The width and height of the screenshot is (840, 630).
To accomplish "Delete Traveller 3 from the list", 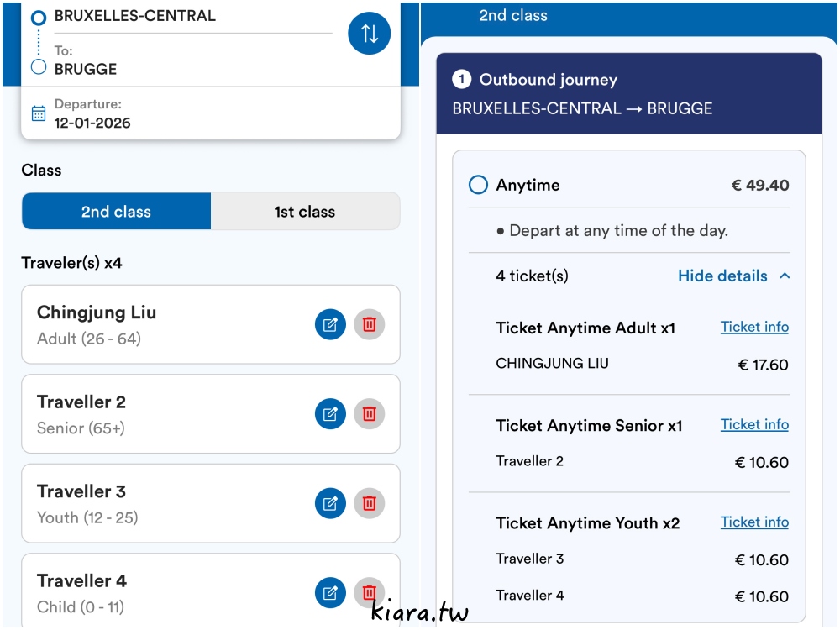I will pyautogui.click(x=370, y=503).
